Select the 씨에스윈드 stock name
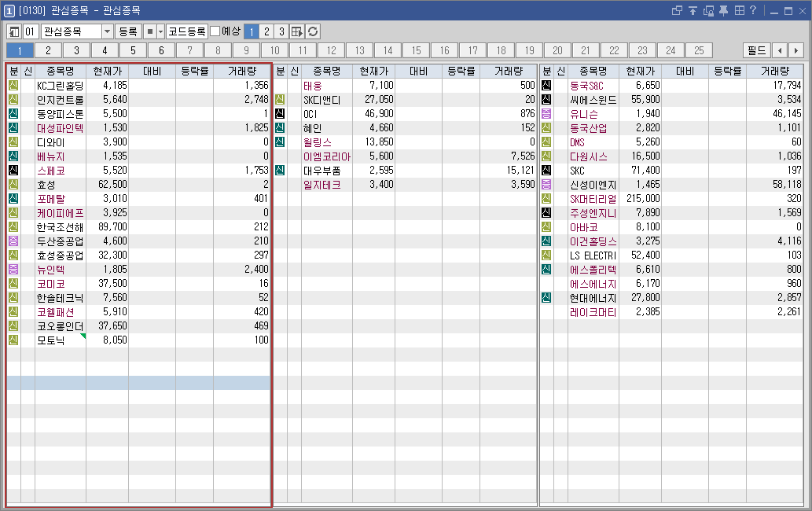812x511 pixels. 593,99
